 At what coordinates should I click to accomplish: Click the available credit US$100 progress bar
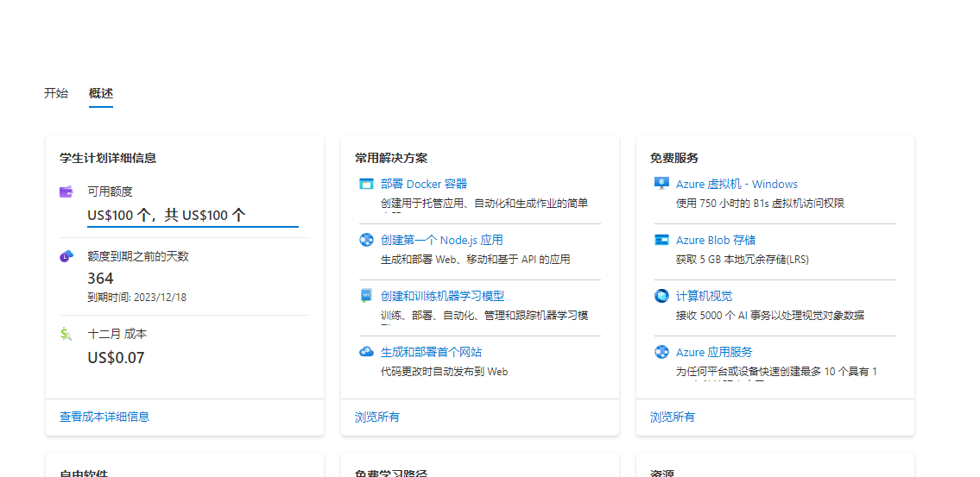coord(193,226)
